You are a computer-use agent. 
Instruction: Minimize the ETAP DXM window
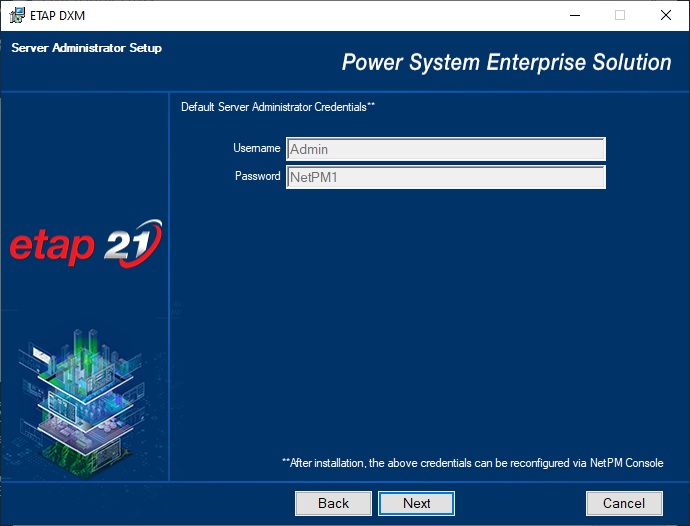574,15
